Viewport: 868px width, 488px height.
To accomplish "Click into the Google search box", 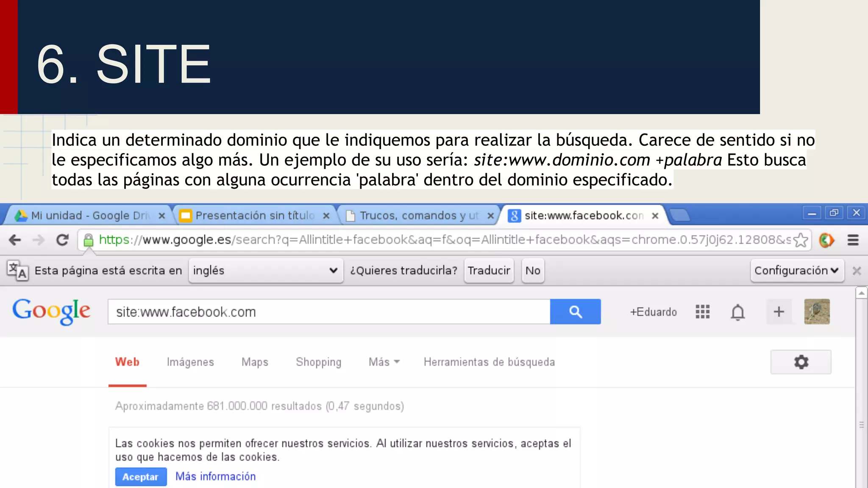I will [329, 312].
